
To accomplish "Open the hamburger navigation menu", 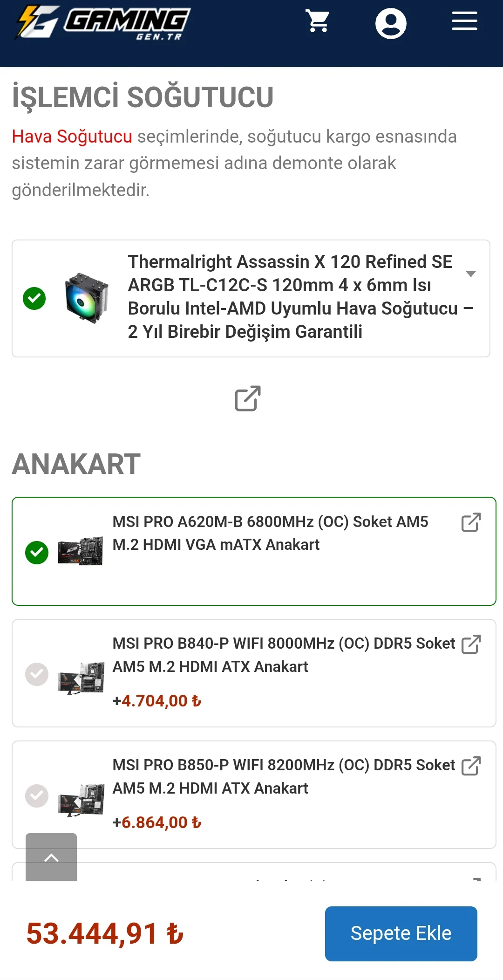I will 464,21.
